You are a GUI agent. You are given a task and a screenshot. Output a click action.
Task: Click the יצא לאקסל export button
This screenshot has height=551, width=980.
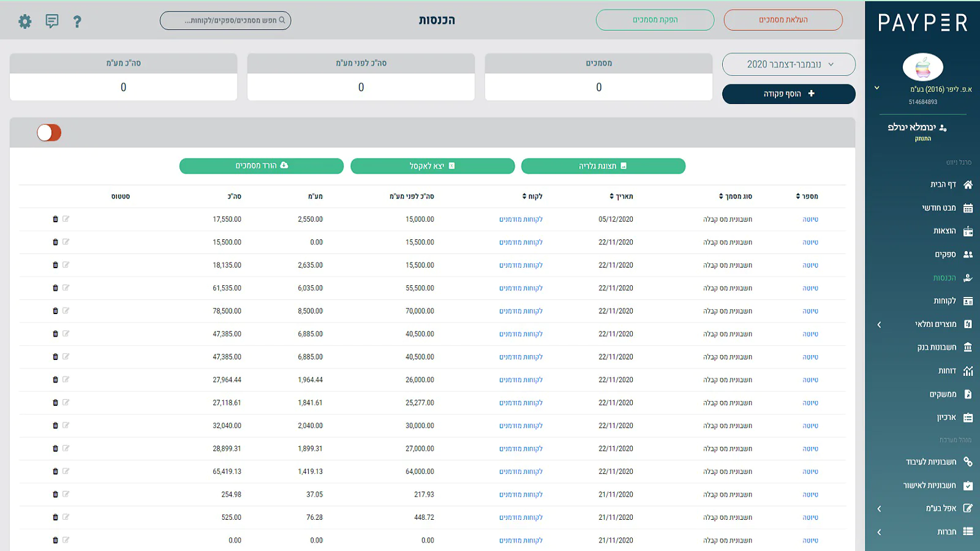tap(432, 166)
